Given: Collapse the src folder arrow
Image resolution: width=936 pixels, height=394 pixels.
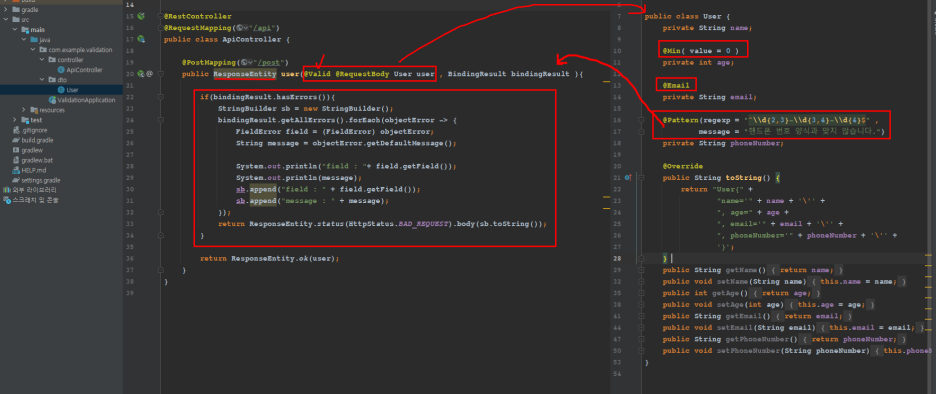Looking at the screenshot, I should [7, 20].
